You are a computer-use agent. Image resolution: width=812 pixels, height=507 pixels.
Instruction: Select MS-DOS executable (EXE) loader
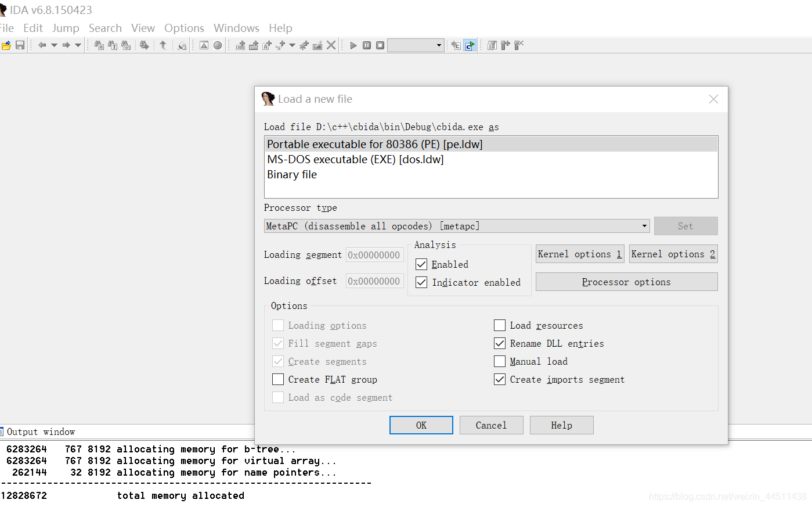pyautogui.click(x=491, y=159)
